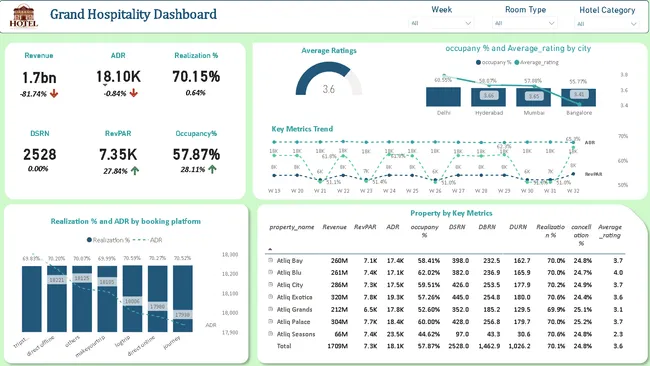Expand the Atliq Grands row

270,309
